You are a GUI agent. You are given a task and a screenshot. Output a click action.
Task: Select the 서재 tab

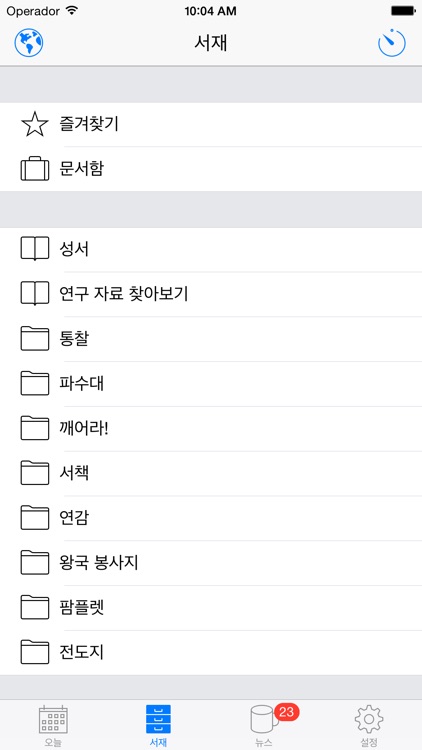[158, 725]
